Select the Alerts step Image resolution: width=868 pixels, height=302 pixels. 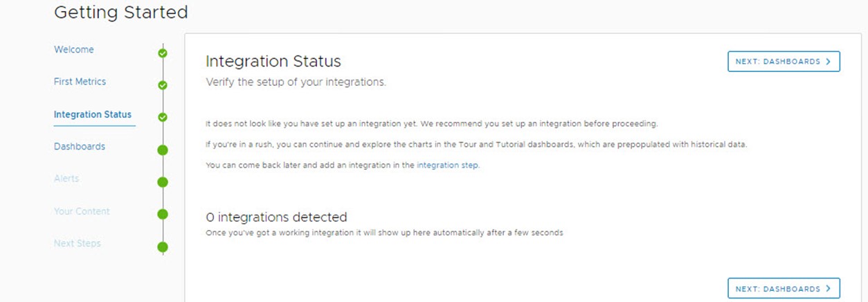[66, 179]
